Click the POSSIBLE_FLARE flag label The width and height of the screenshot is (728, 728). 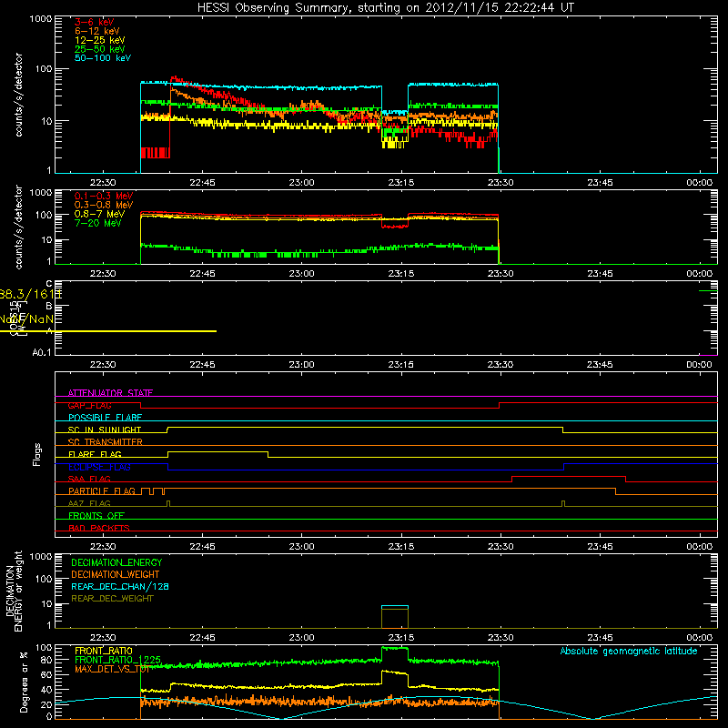coord(105,418)
